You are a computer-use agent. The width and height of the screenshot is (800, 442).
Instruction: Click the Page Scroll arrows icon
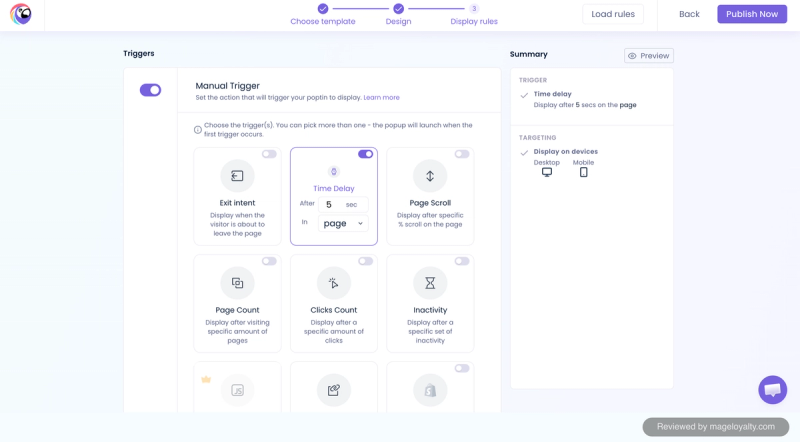[x=430, y=176]
